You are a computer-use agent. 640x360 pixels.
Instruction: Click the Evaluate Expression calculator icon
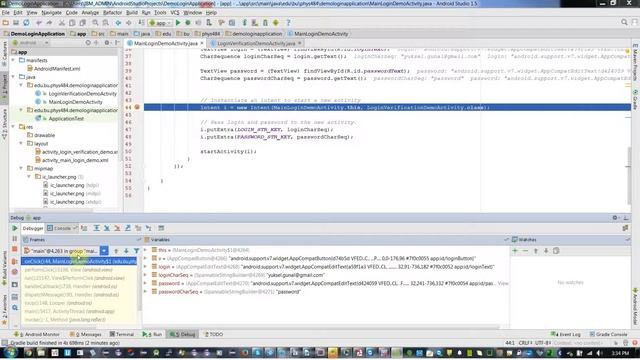[x=161, y=228]
